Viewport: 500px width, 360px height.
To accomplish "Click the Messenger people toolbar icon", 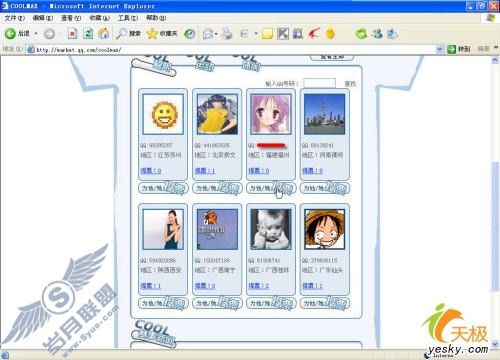I will coord(377,33).
